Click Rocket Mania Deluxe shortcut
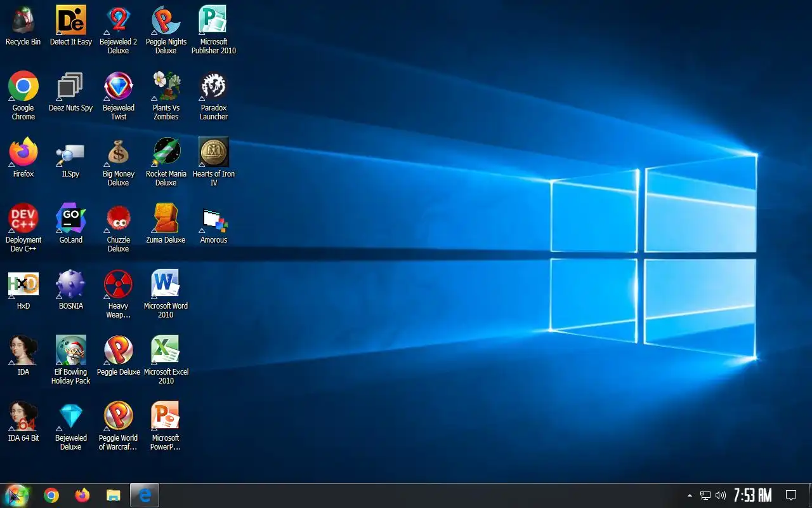Image resolution: width=812 pixels, height=508 pixels. 166,163
